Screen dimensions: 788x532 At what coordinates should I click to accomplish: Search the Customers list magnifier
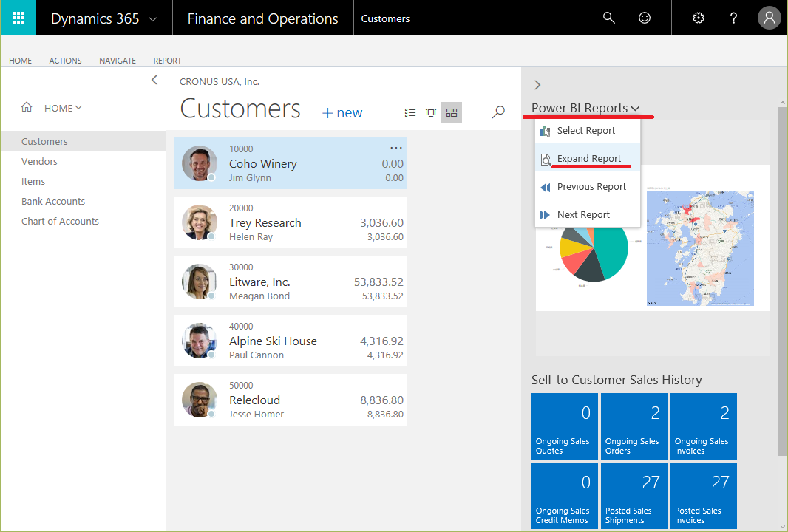pos(498,112)
